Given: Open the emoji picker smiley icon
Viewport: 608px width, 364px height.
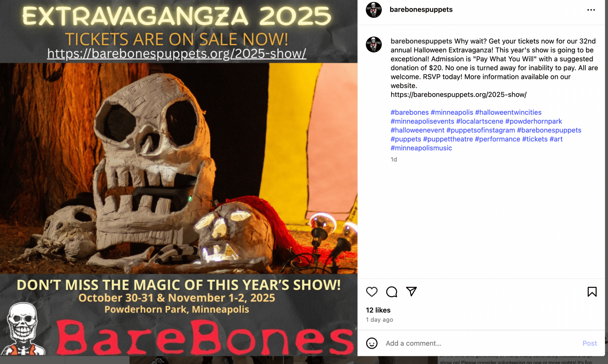Looking at the screenshot, I should click(x=372, y=343).
